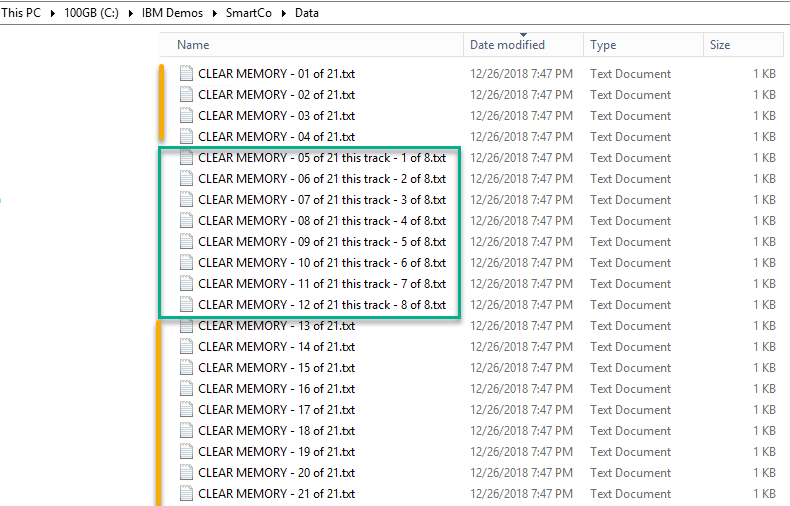This screenshot has height=506, width=790.
Task: Select file name ending 'this track - 1 of 8.txt'
Action: point(322,158)
